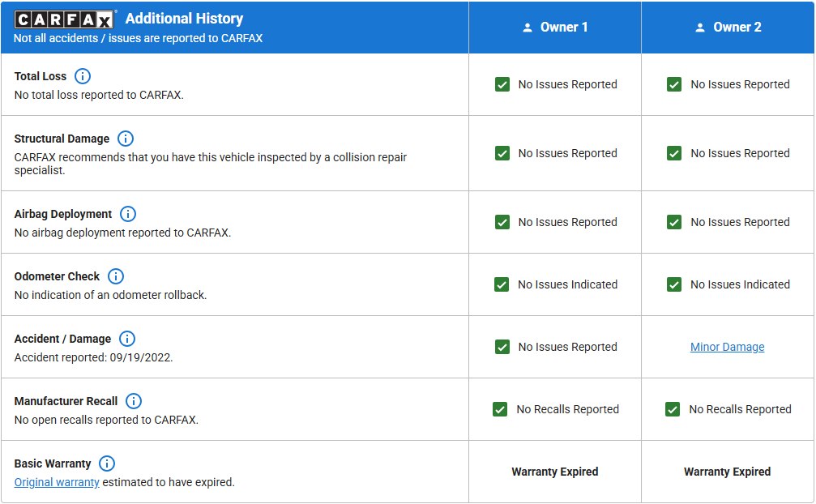
Task: Click Owner 1 Manufacturer Recall green checkmark
Action: click(x=501, y=409)
